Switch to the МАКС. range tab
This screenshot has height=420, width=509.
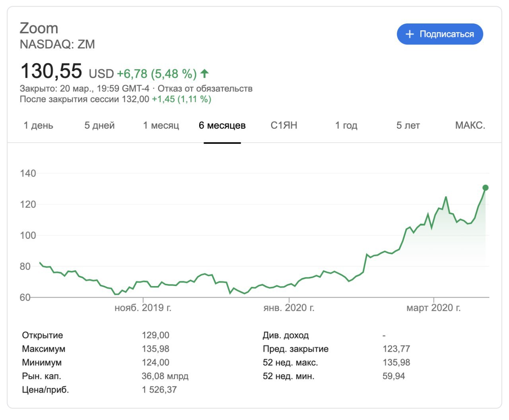pyautogui.click(x=470, y=126)
